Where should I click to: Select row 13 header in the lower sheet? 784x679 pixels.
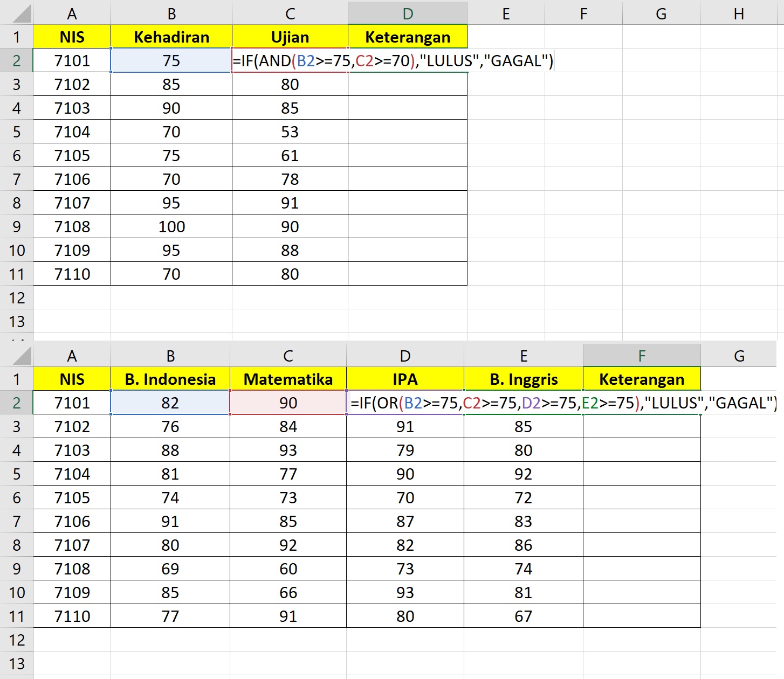pos(16,663)
